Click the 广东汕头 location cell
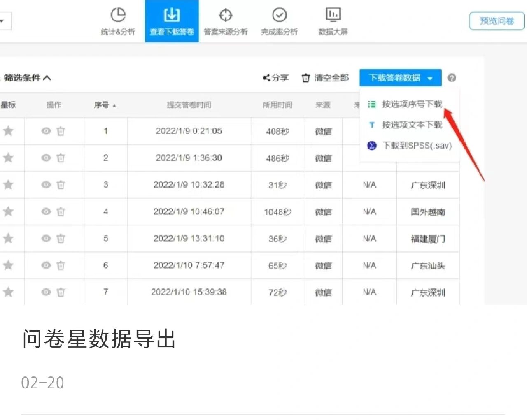 coord(428,266)
